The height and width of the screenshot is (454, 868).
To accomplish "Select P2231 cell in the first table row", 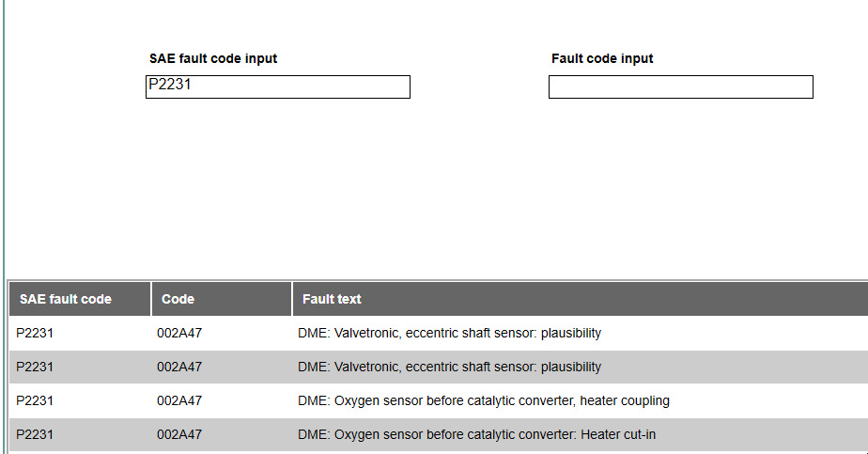I will coord(35,333).
